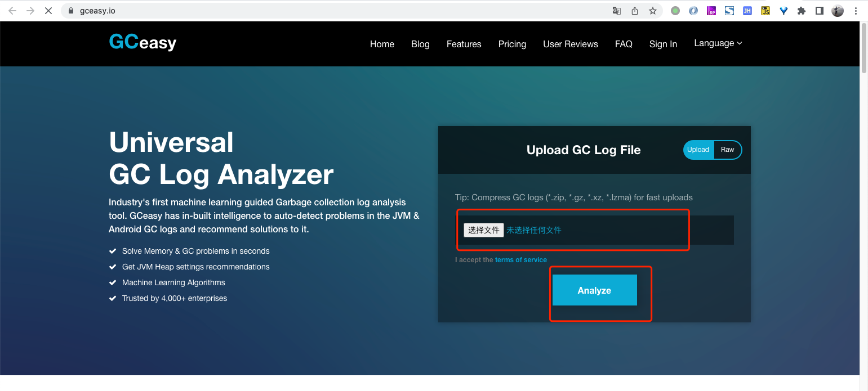Click the Universal GC Log Analyzer headline
The height and width of the screenshot is (391, 868).
point(221,158)
